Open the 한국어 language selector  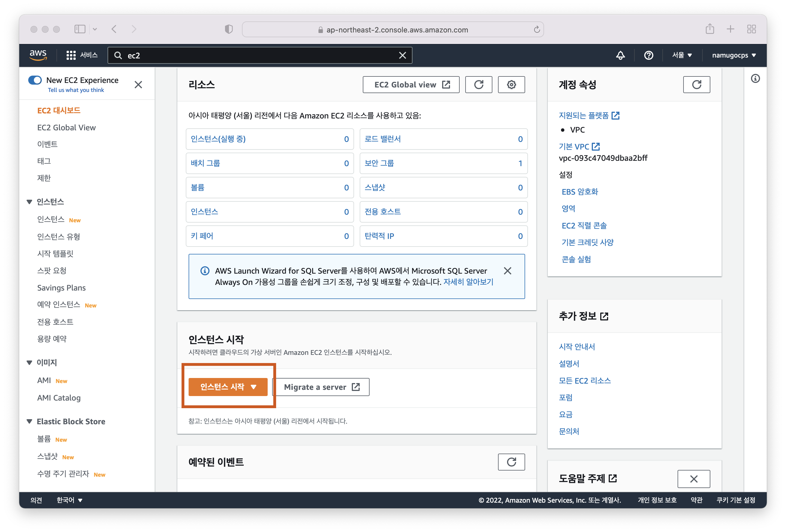click(69, 500)
